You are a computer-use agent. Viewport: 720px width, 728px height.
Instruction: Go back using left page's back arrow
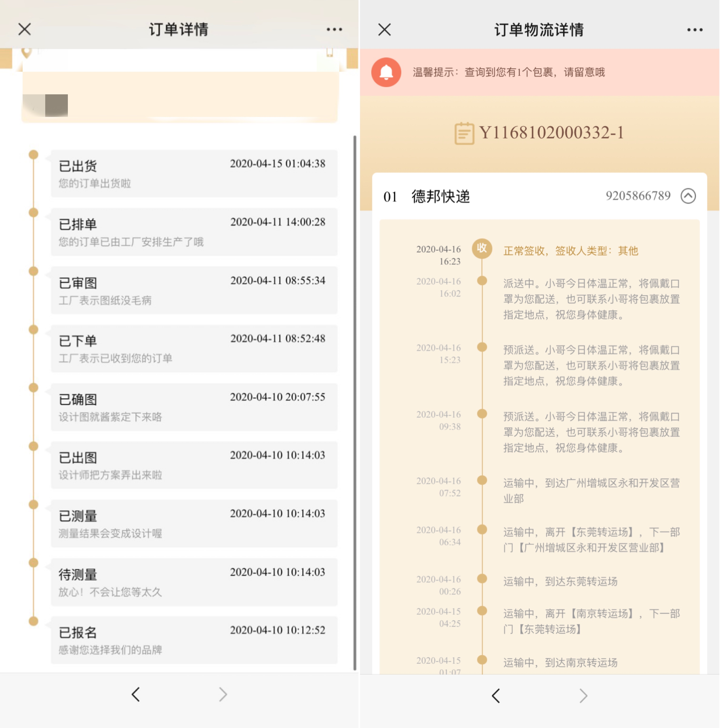click(136, 694)
